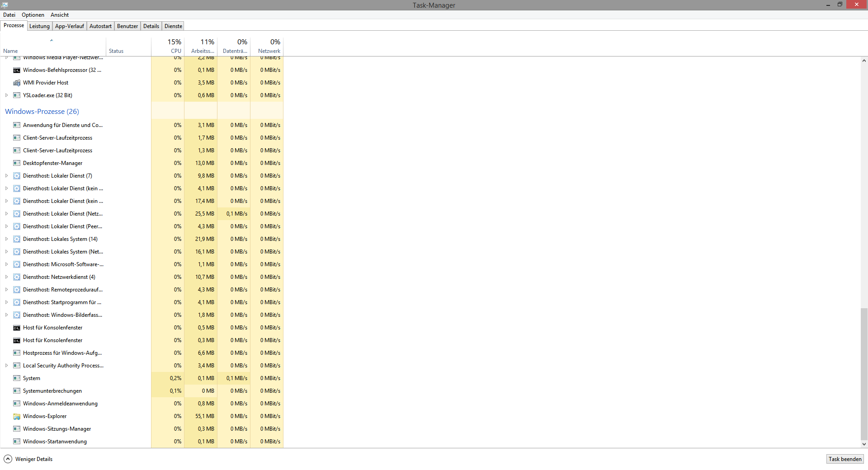
Task: Switch to the Leistung tab
Action: [39, 26]
